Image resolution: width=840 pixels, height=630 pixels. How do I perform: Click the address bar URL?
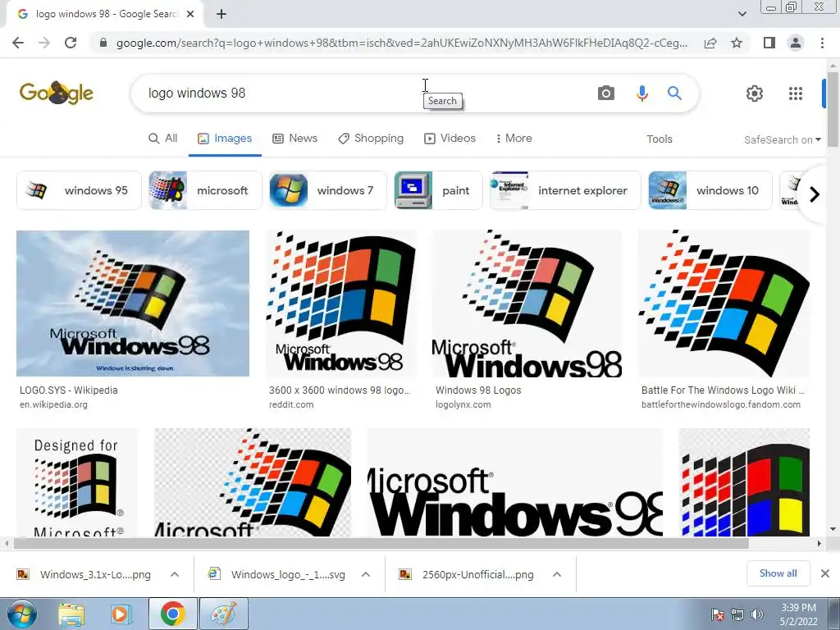[x=402, y=43]
